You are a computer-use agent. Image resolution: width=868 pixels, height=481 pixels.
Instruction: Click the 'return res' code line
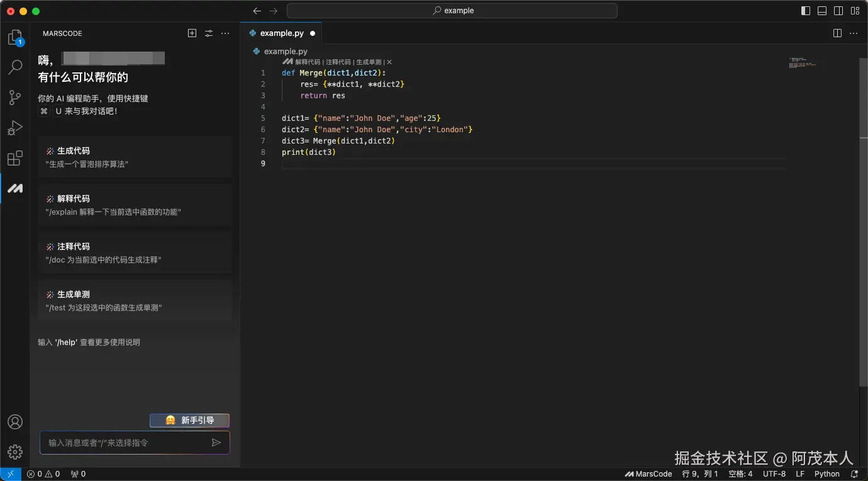[x=323, y=96]
